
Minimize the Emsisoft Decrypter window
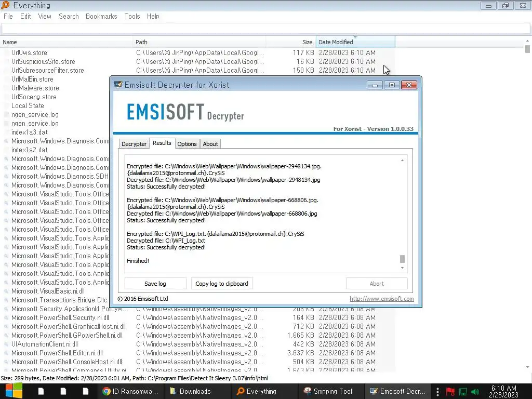[x=375, y=85]
